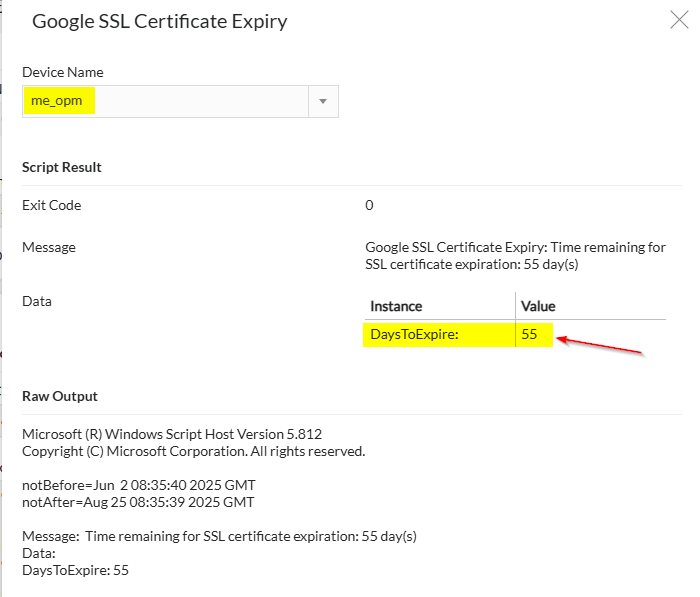Select the me_opm device name field

(x=180, y=101)
